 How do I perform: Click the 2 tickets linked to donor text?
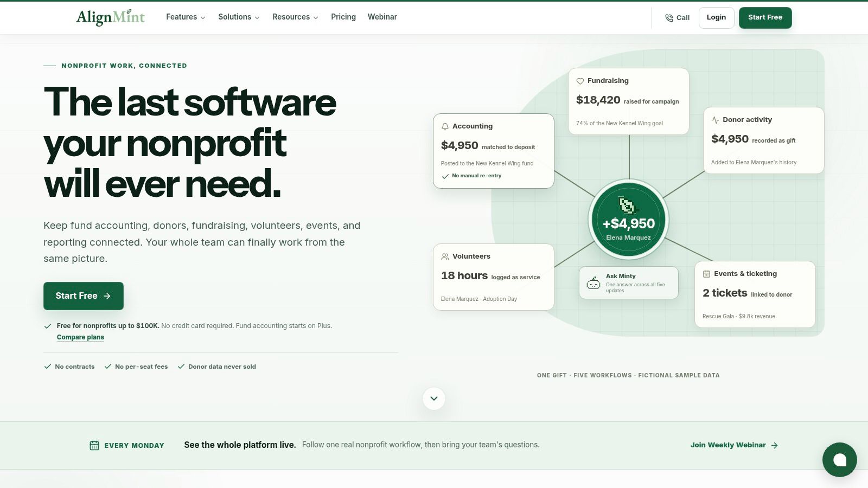pyautogui.click(x=747, y=293)
